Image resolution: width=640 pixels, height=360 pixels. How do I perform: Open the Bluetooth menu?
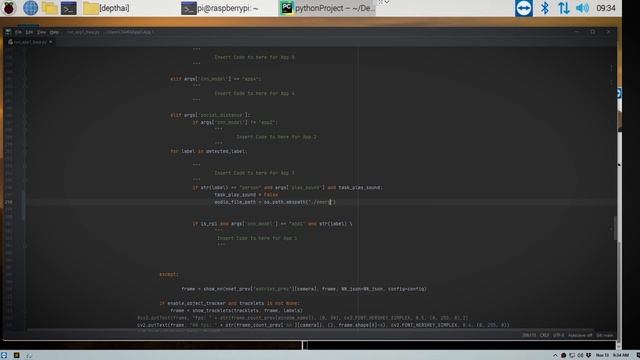544,8
